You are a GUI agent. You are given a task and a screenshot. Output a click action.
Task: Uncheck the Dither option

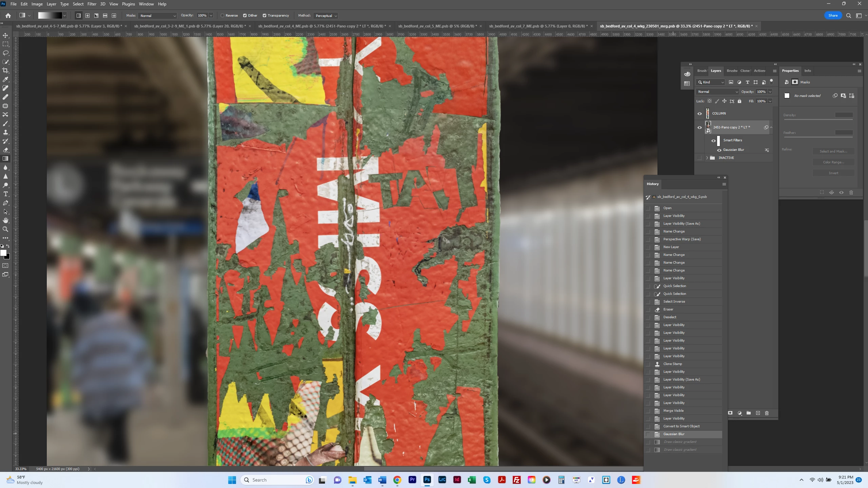[245, 16]
